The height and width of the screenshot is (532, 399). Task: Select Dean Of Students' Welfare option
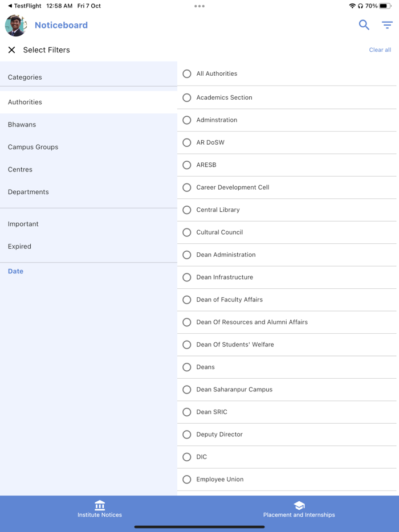[187, 345]
